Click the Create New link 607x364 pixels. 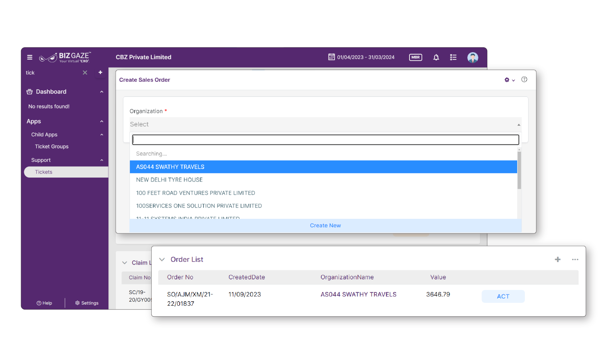click(x=325, y=226)
